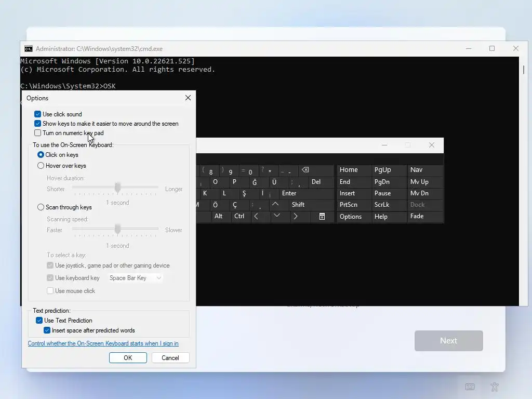Click the cmd.exe title bar icon
532x399 pixels.
[x=29, y=49]
